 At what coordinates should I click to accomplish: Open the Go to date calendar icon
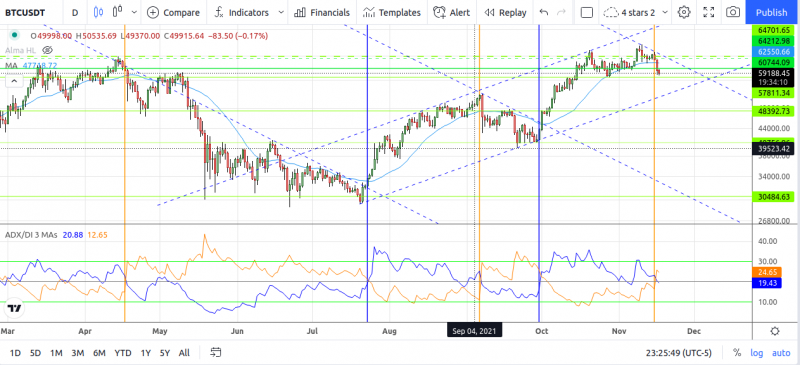pos(216,352)
